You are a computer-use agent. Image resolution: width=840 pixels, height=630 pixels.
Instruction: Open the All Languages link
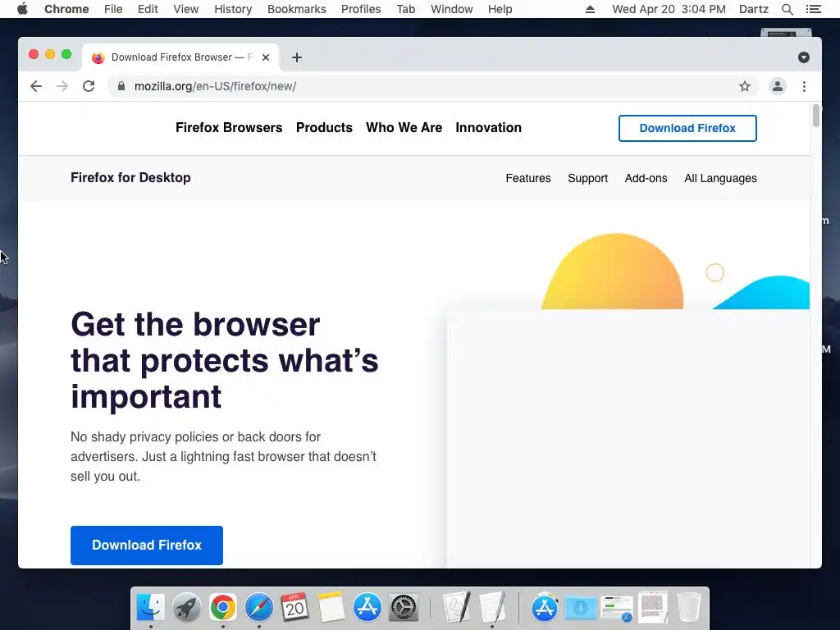pyautogui.click(x=720, y=178)
